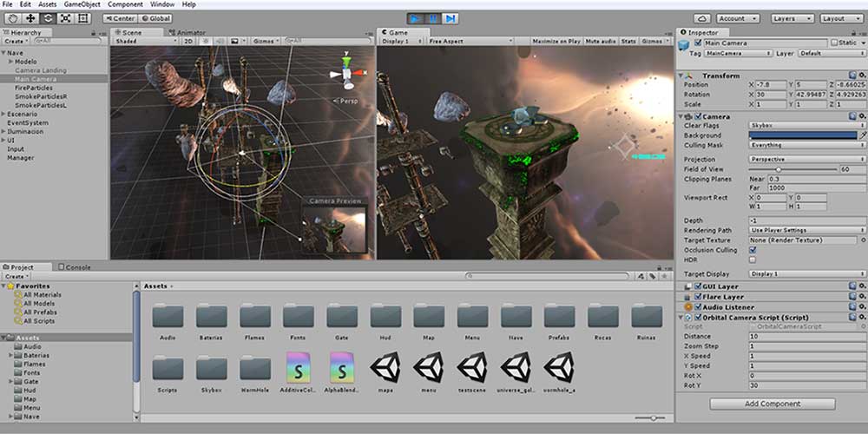Screen dimensions: 868x434
Task: Click the Distance input field
Action: [807, 337]
